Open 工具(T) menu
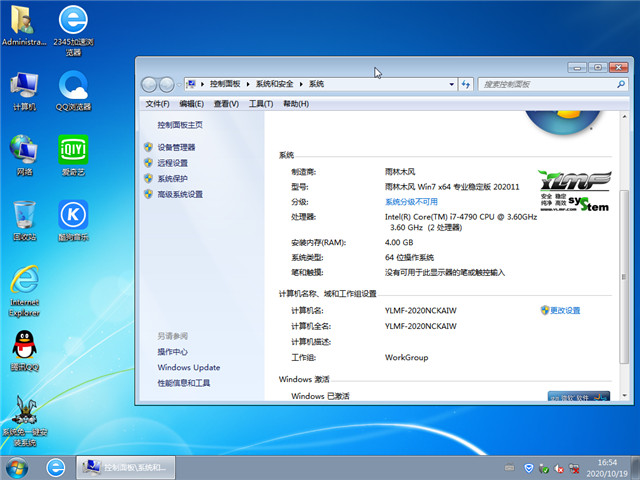This screenshot has height=480, width=640. pos(261,104)
